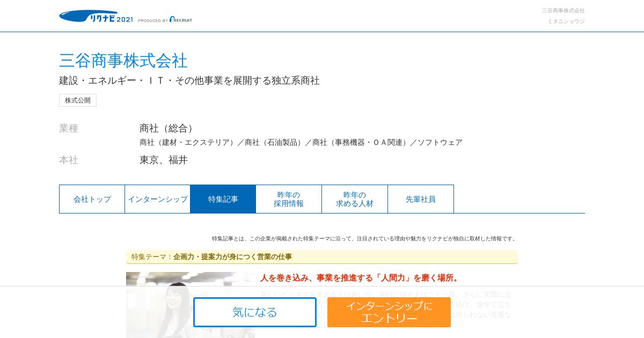Click the 特集記事とは explanation note
The height and width of the screenshot is (338, 644).
(364, 238)
